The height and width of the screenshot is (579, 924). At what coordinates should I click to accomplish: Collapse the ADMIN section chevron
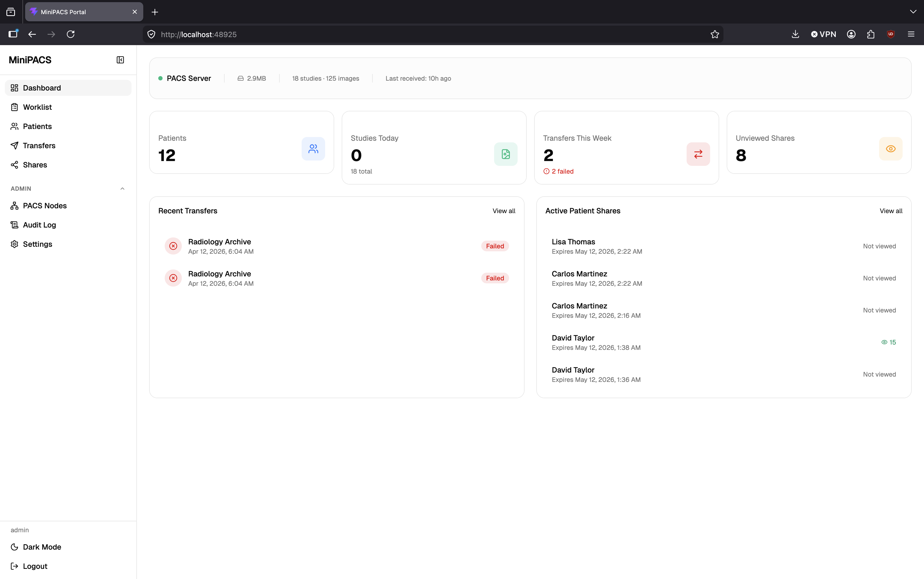point(122,188)
